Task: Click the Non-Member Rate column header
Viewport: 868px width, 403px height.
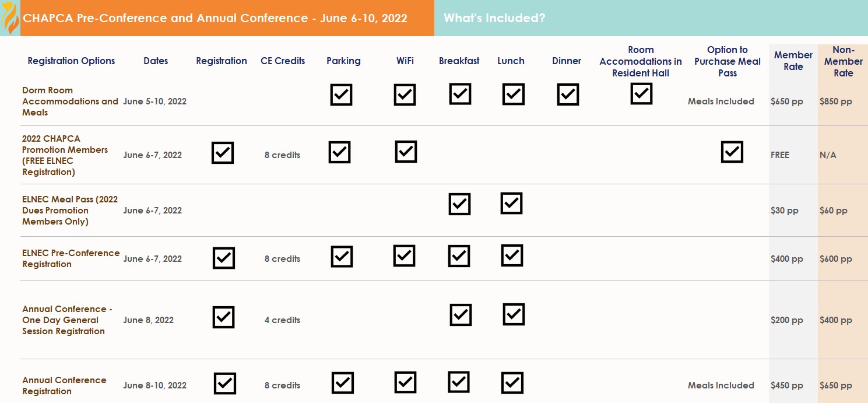Action: click(844, 61)
